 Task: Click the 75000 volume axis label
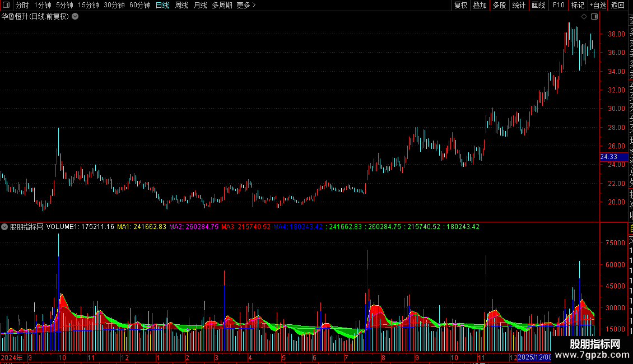click(615, 243)
